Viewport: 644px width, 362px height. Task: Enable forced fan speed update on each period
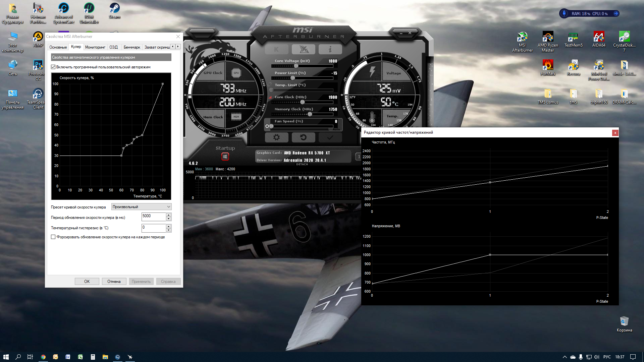[53, 237]
